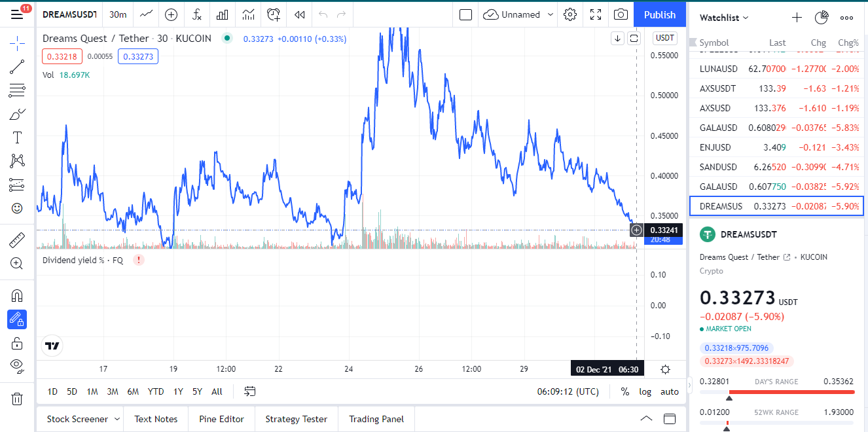Select the brush drawing tool

pos(17,115)
